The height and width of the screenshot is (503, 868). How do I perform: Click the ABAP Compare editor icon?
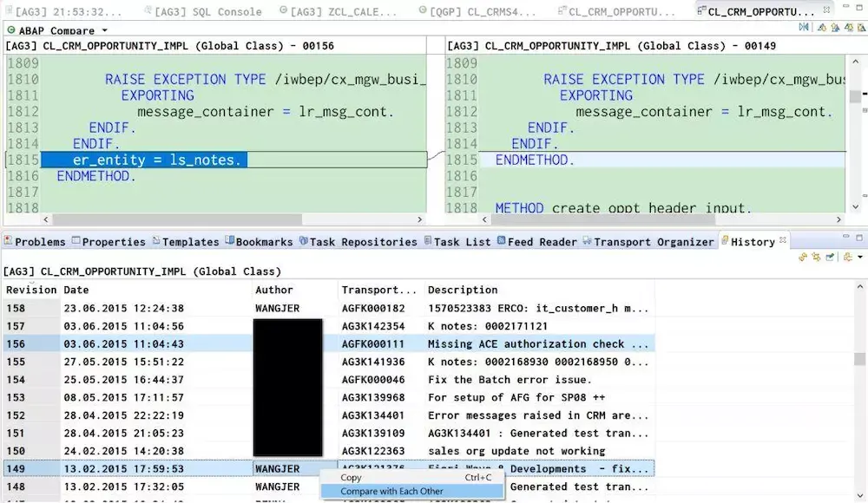click(x=10, y=29)
